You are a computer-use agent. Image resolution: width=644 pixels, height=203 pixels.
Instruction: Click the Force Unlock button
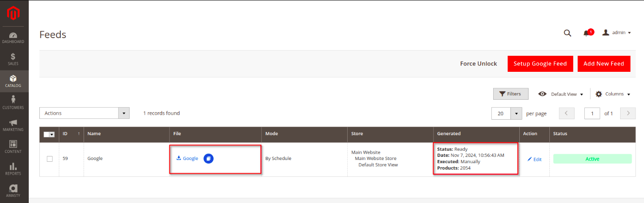479,64
